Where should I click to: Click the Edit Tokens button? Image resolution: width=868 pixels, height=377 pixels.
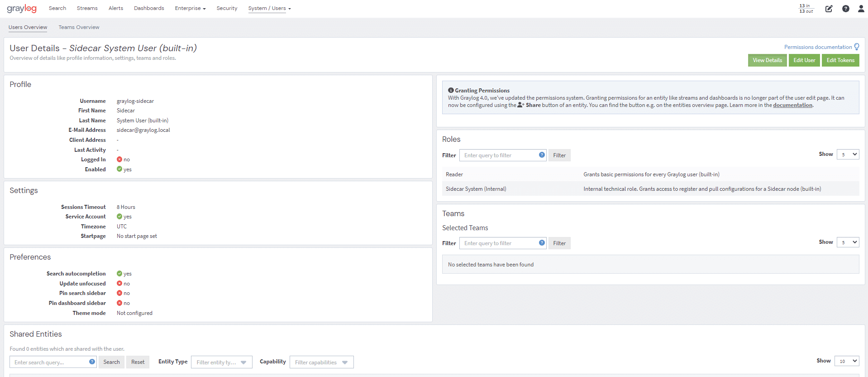(840, 60)
